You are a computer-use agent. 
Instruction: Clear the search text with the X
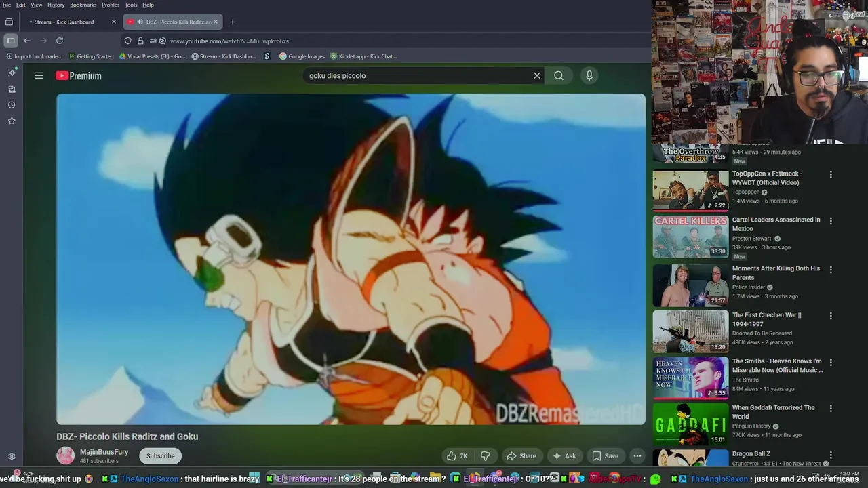537,76
